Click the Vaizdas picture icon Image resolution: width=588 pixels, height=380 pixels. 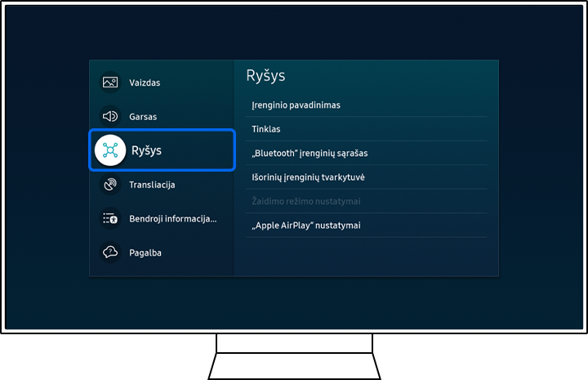pos(109,82)
